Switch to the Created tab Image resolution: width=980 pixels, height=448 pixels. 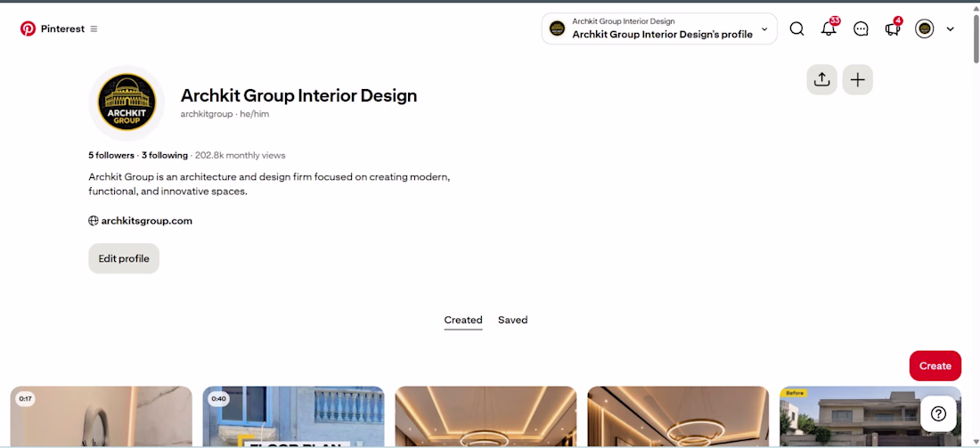[x=463, y=320]
